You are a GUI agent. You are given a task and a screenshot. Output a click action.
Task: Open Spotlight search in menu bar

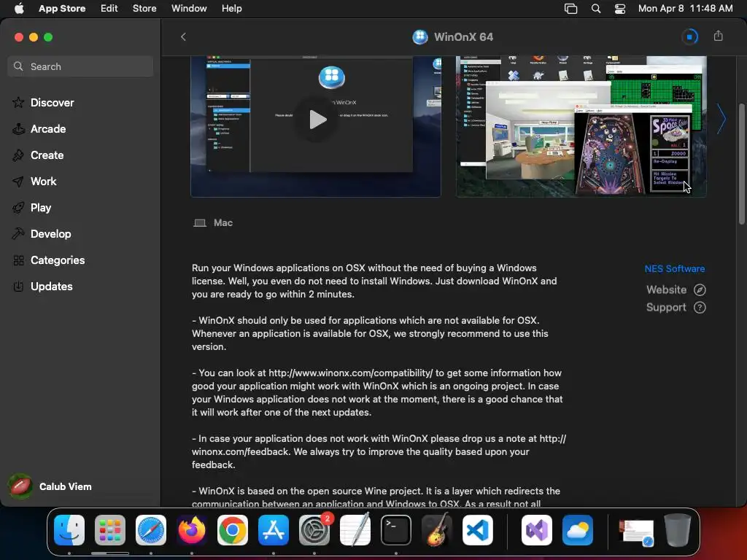point(595,9)
